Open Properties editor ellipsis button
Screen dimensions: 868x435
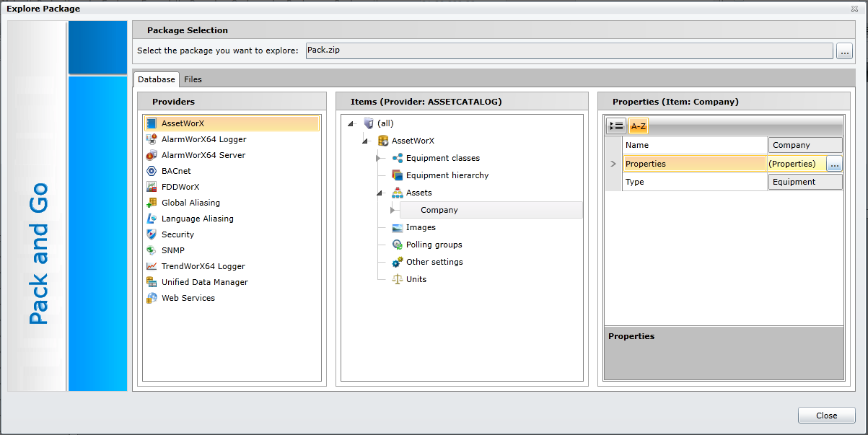[834, 164]
